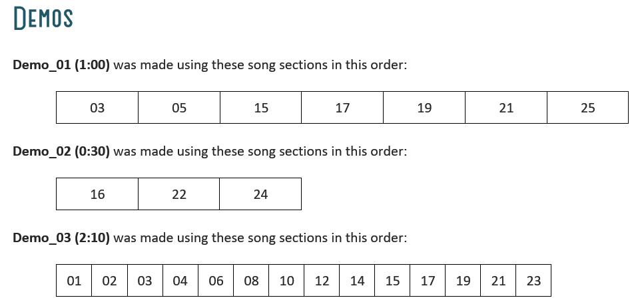Select cell 23 in Demo_03 table
644x304 pixels.
click(533, 281)
